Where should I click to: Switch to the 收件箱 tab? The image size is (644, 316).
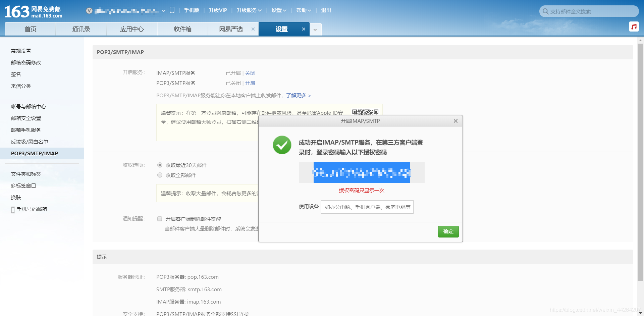[x=182, y=29]
